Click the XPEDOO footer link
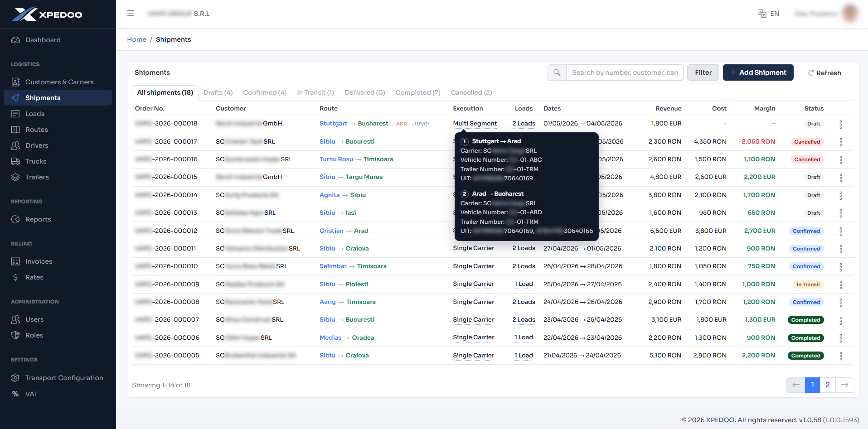 coord(720,420)
